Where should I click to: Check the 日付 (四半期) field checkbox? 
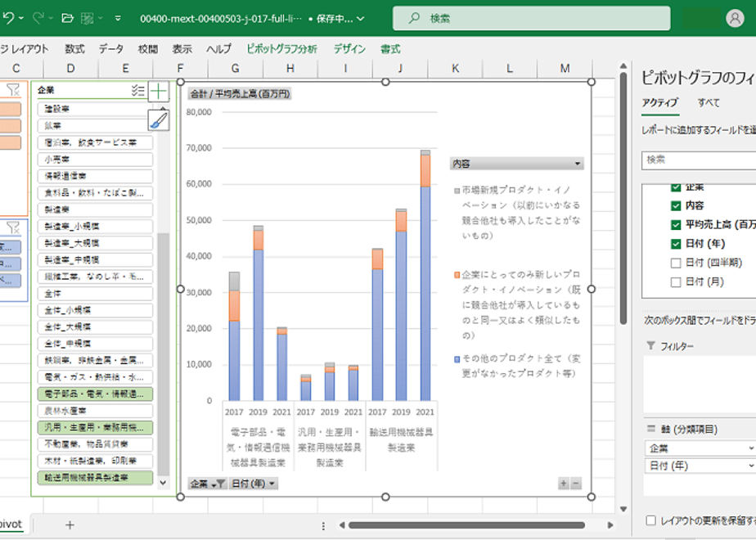(676, 263)
